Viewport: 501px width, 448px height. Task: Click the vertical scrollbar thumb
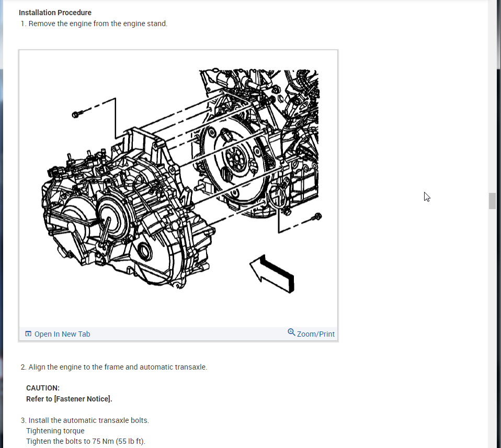point(492,201)
